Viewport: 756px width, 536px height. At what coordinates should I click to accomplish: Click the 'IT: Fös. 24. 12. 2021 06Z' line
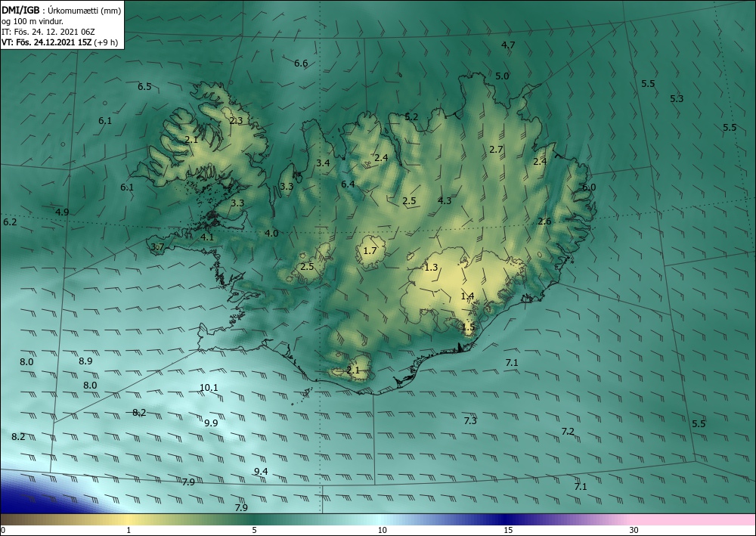pyautogui.click(x=48, y=32)
